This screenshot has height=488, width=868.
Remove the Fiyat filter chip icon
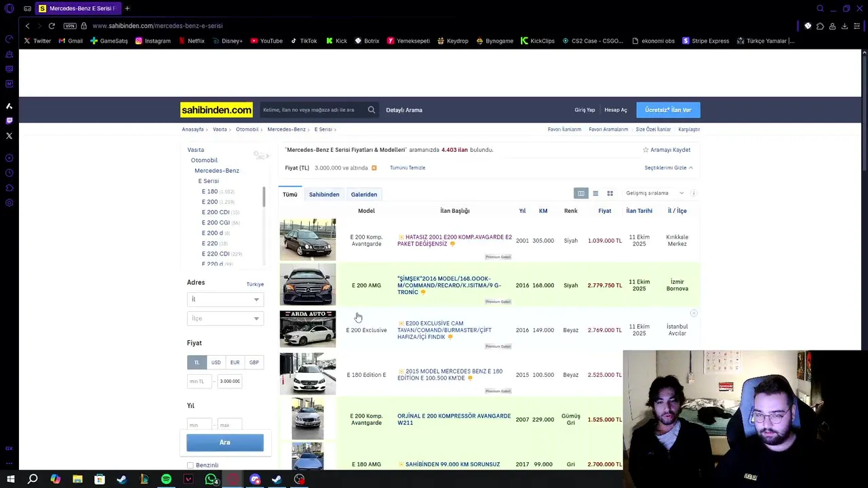[374, 167]
